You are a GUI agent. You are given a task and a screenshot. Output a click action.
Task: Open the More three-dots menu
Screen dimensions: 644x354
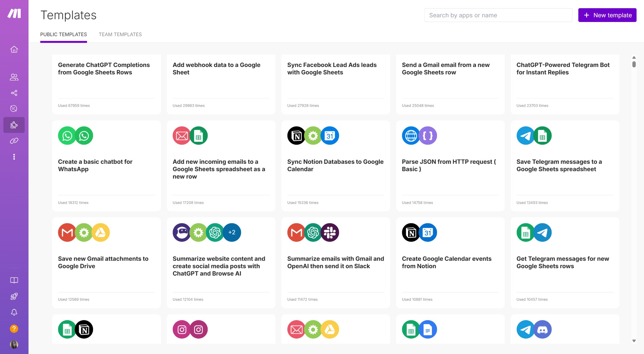(x=14, y=157)
